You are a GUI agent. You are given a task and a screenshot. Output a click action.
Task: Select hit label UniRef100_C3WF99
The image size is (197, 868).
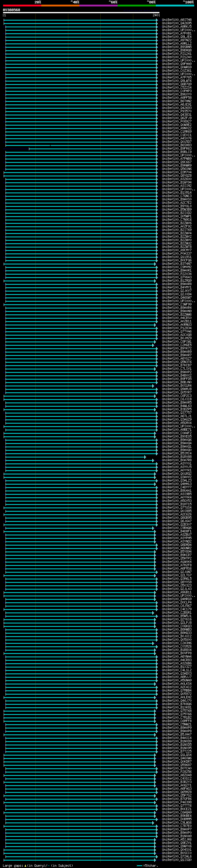pyautogui.click(x=177, y=304)
